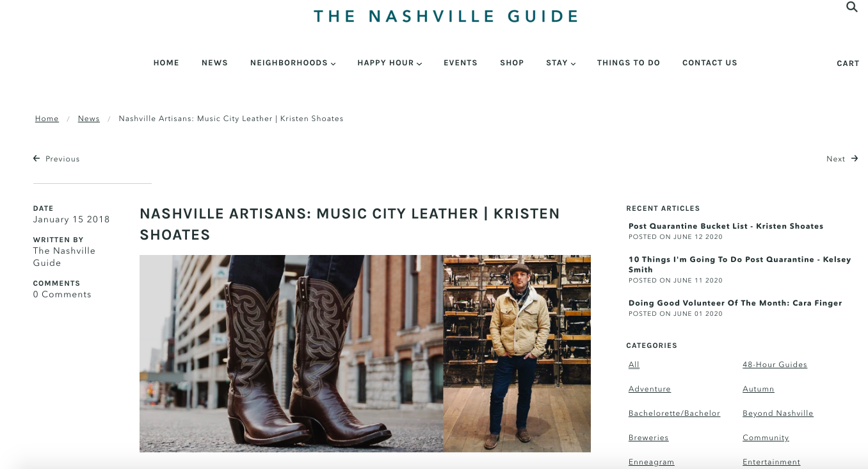Open the search magnifier icon
Screen dimensions: 868x469
(851, 7)
